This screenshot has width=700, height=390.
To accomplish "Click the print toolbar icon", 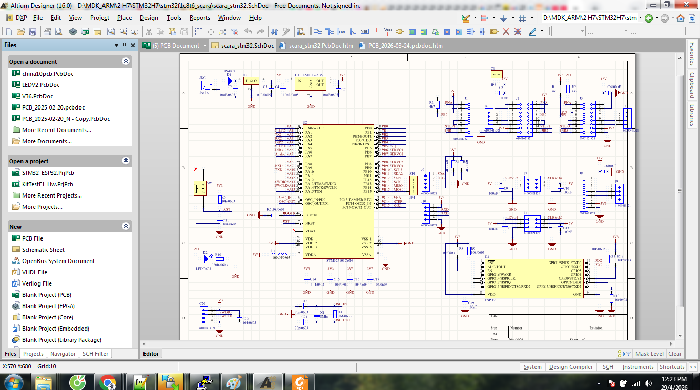I will pos(47,32).
